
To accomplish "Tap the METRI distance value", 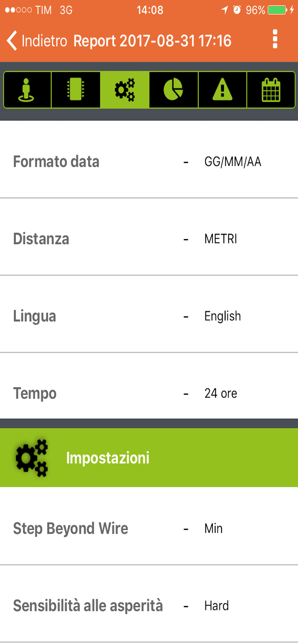I will coord(220,239).
